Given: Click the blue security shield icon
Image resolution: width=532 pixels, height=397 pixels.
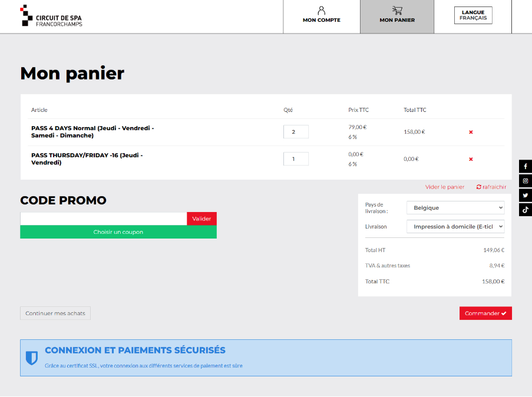Looking at the screenshot, I should [32, 358].
